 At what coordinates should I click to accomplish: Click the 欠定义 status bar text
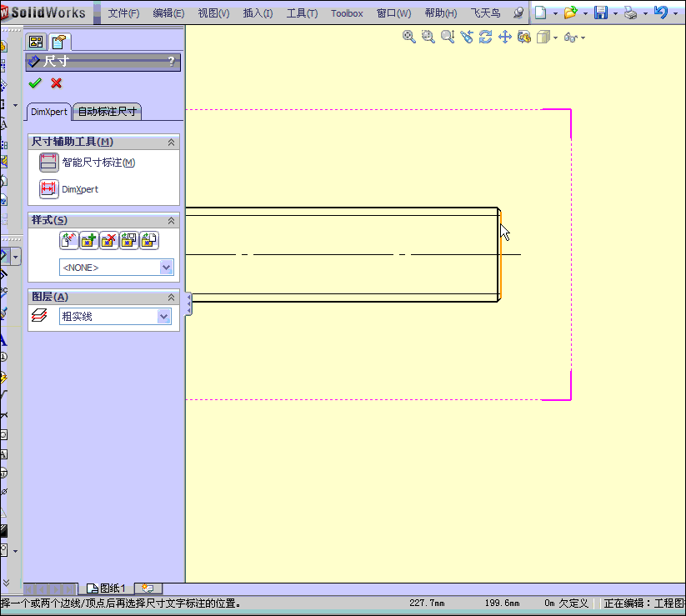pyautogui.click(x=573, y=603)
